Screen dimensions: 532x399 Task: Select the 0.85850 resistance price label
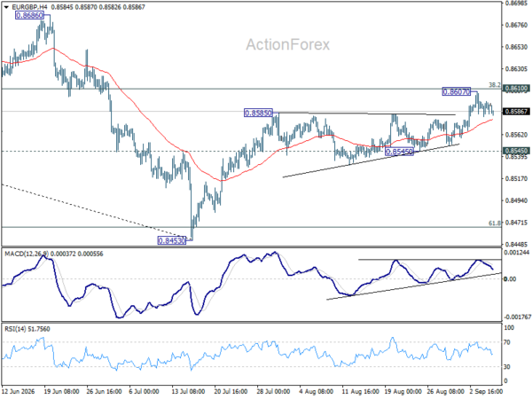[x=258, y=113]
